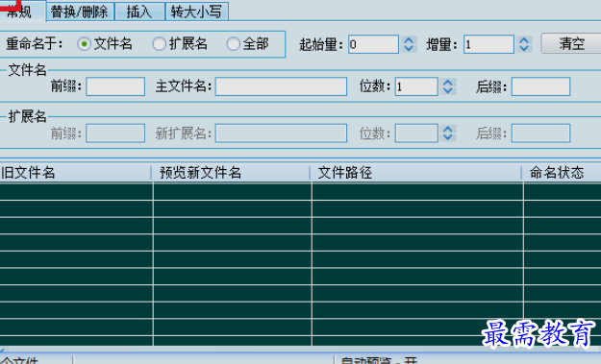Viewport: 601px width, 364px height.
Task: Select the 全部 radio option
Action: coord(247,44)
